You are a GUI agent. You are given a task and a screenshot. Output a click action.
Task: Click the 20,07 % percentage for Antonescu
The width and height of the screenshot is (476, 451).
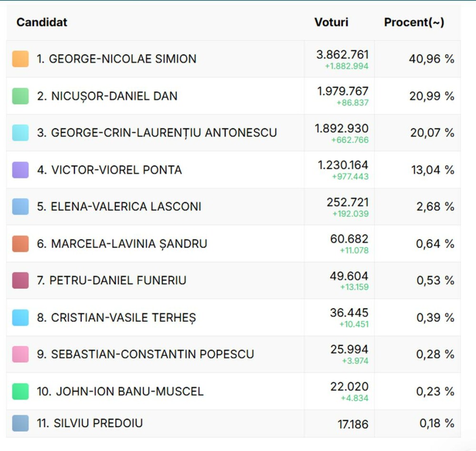(432, 133)
